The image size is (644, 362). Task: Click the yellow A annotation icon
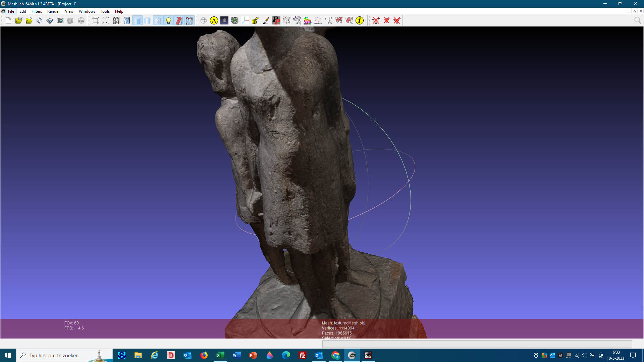tap(214, 21)
